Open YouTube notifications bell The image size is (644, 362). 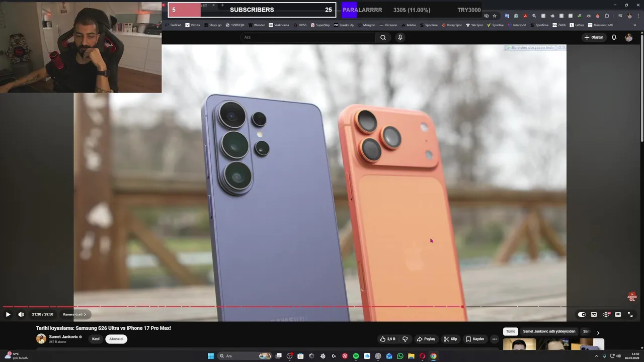click(x=614, y=37)
